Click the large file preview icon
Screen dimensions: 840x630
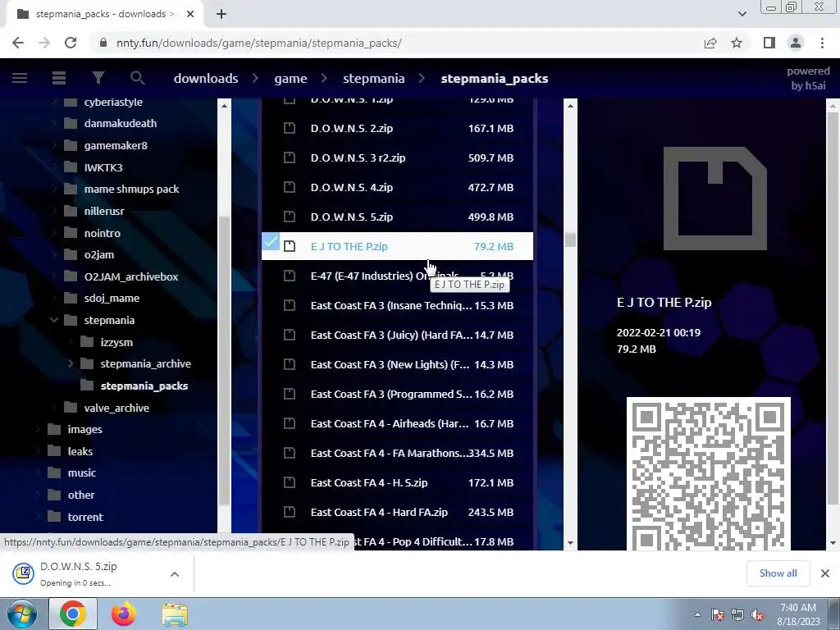[x=714, y=199]
